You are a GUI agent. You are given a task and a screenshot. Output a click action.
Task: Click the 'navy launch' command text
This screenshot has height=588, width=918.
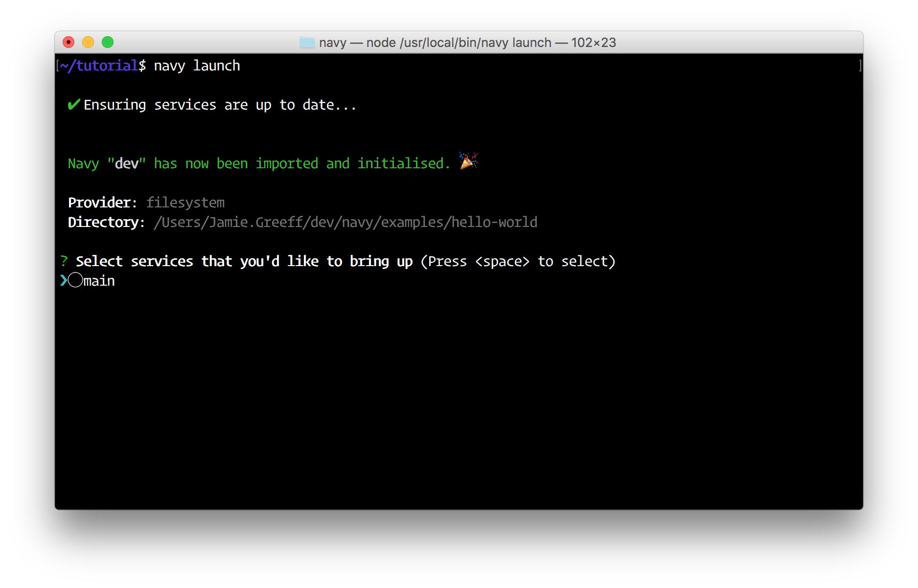[x=197, y=66]
